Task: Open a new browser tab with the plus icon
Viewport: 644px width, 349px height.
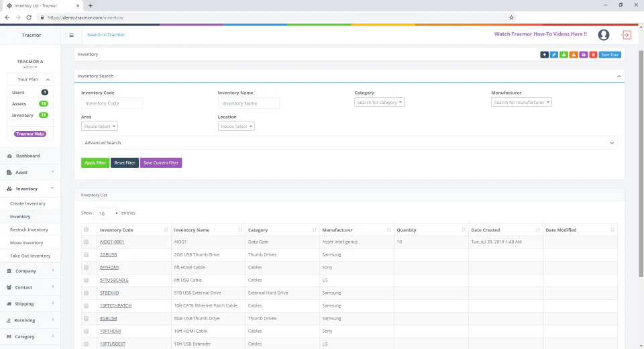Action: [91, 6]
